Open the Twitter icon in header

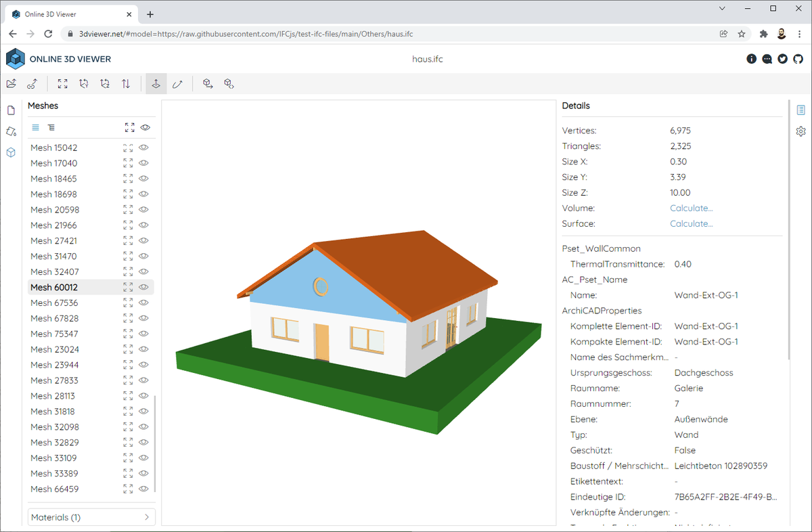click(783, 59)
